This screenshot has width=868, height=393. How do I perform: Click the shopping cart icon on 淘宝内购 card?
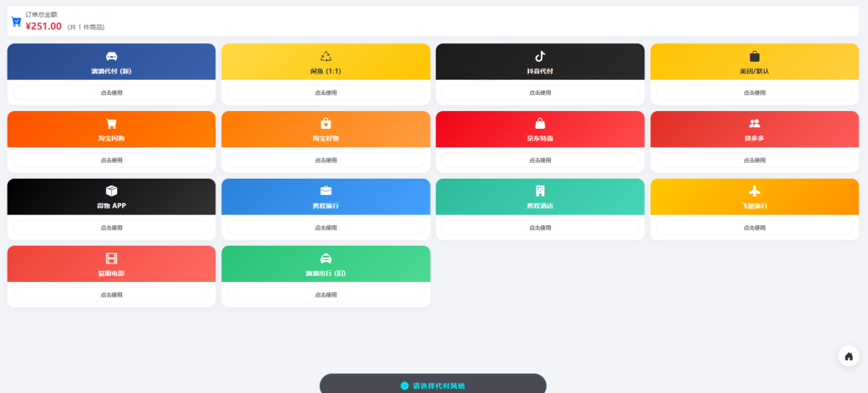click(111, 124)
